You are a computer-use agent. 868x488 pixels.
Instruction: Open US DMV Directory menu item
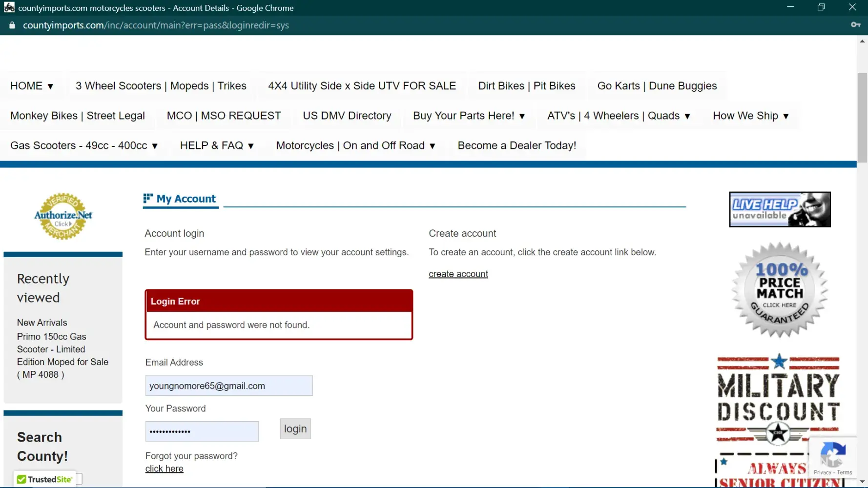coord(347,116)
